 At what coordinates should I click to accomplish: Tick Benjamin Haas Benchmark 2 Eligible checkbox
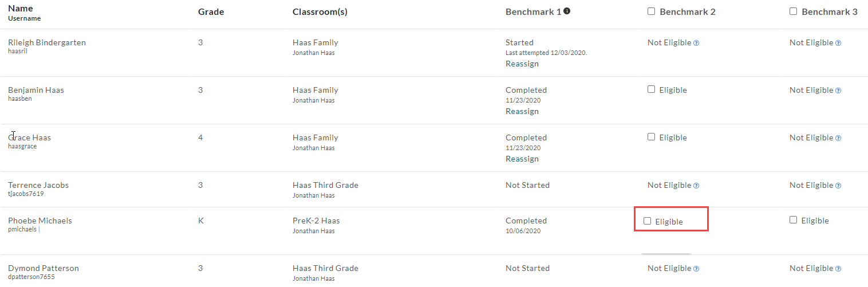(651, 89)
